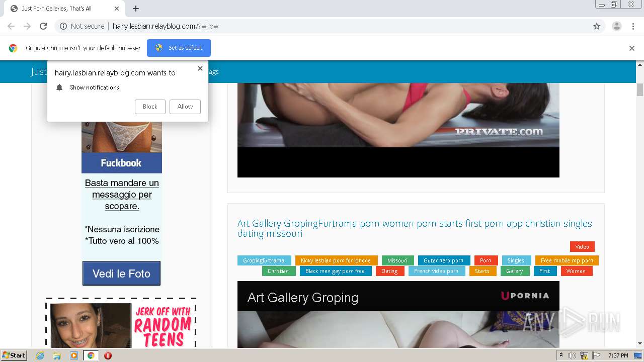Go back using the back arrow
The image size is (644, 362).
11,26
